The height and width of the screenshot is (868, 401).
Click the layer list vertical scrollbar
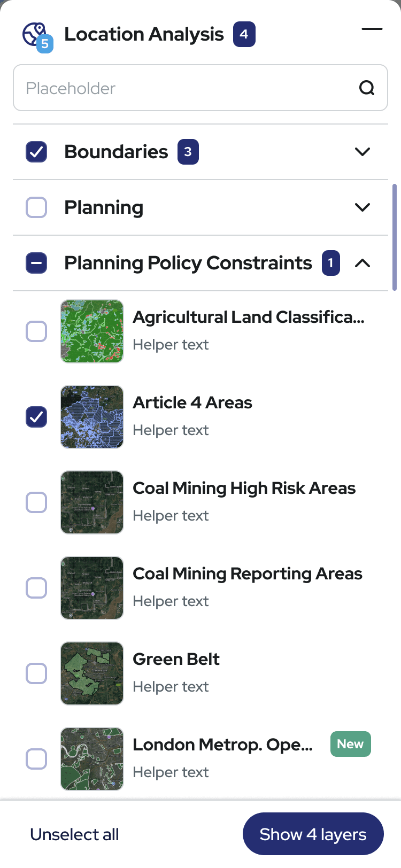click(x=395, y=237)
